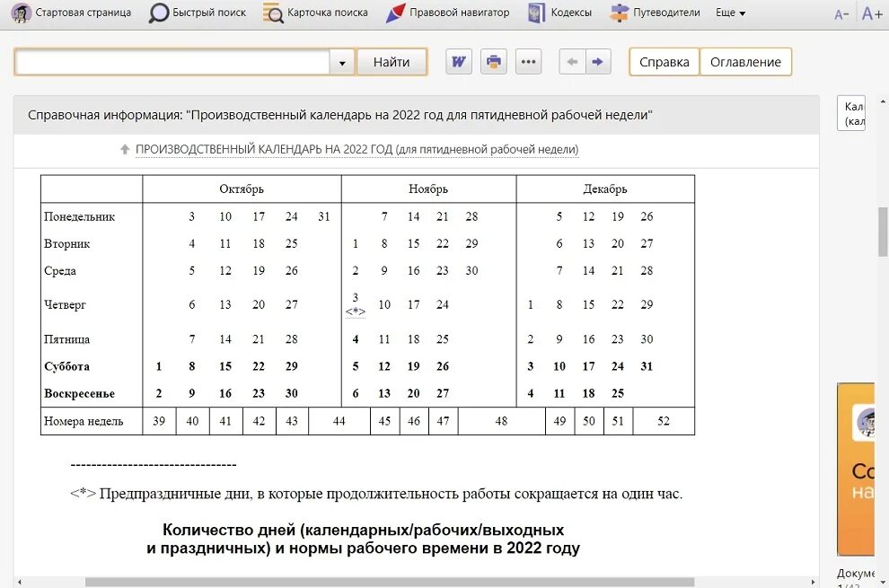Screen dimensions: 889x588
Task: Select the Среда row label
Action: click(x=60, y=271)
